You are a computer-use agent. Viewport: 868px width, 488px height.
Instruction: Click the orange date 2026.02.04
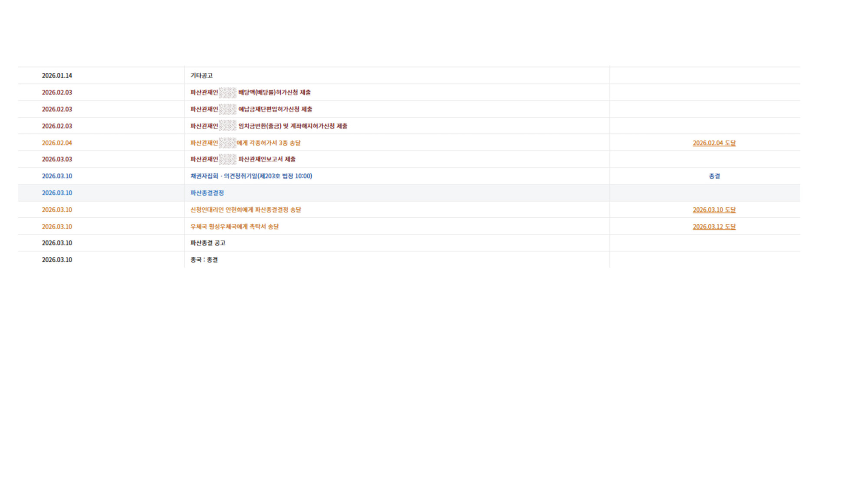pos(57,143)
